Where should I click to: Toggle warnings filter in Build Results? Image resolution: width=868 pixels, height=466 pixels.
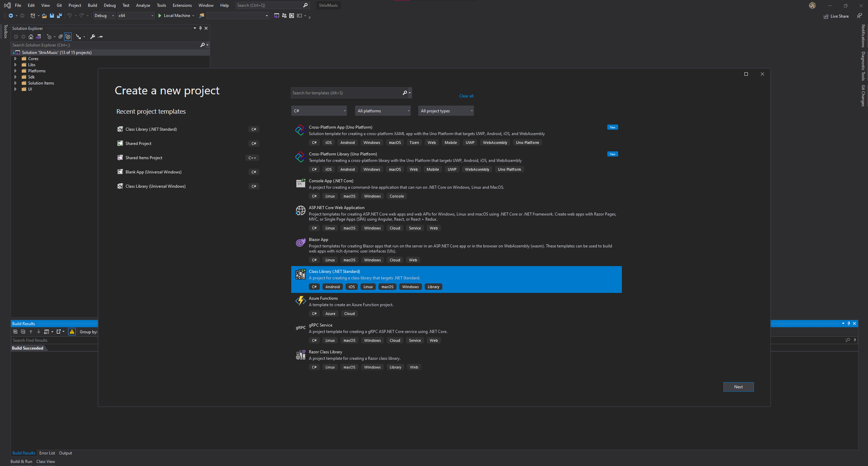[72, 332]
